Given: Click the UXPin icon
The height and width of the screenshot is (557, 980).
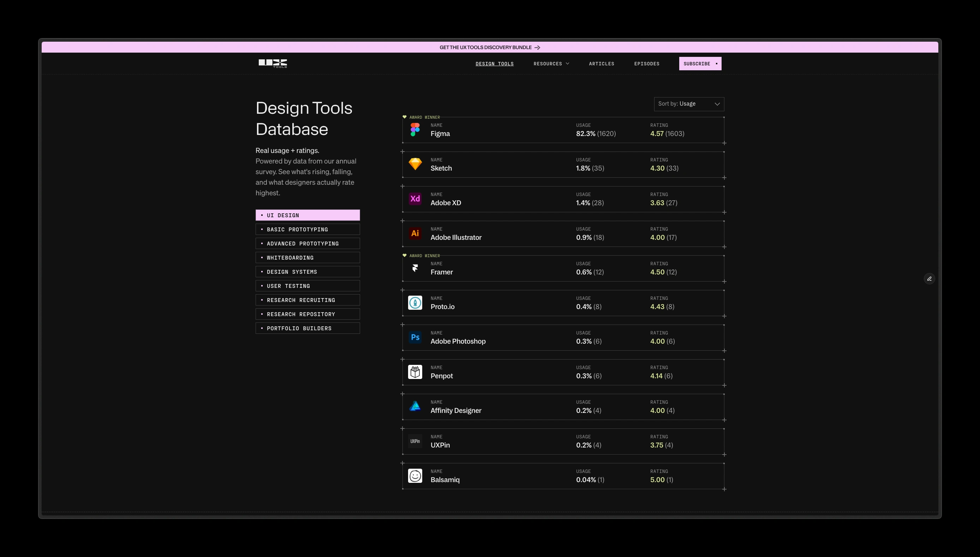Looking at the screenshot, I should coord(415,441).
